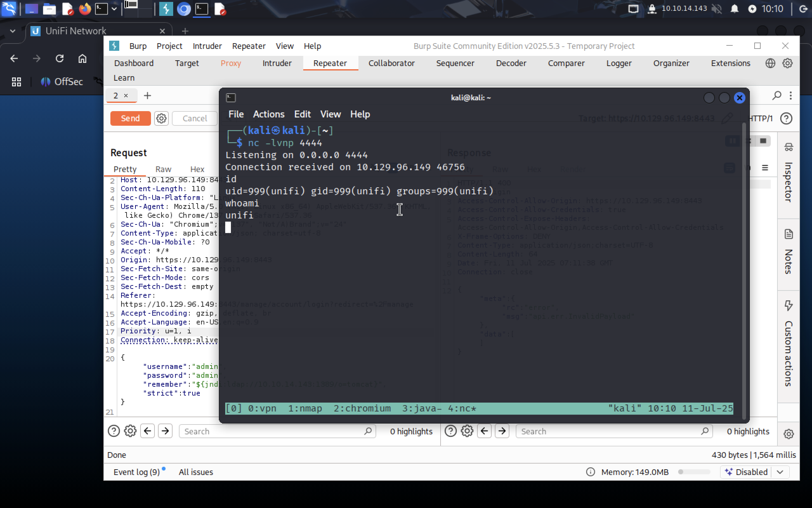Screen dimensions: 812x508
Task: Open the Collaborator tab
Action: tap(392, 63)
